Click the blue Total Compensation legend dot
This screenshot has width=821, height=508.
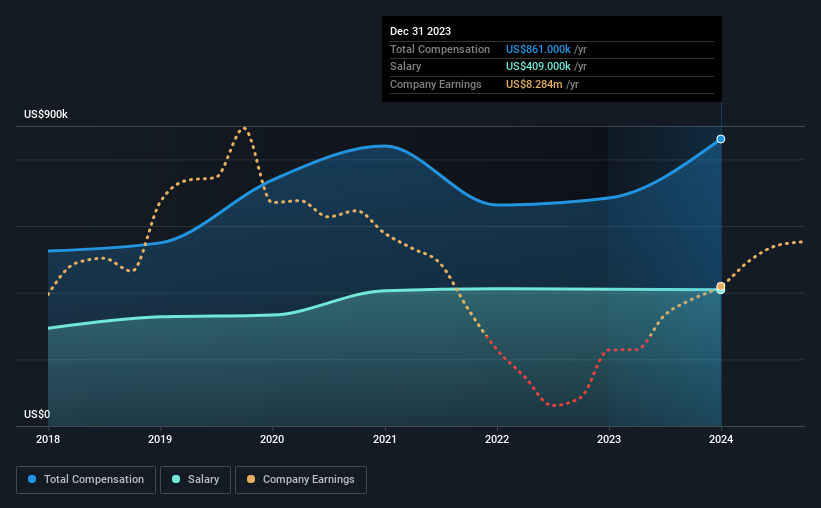[32, 479]
